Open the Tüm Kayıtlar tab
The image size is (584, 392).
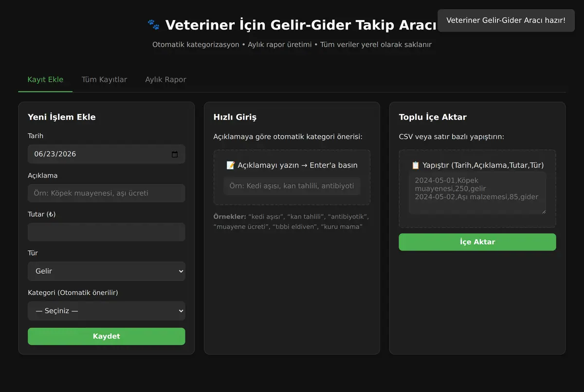[104, 79]
